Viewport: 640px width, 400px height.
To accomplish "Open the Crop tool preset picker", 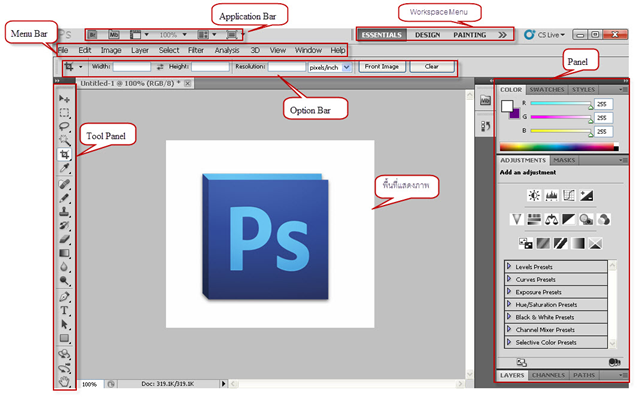I will pyautogui.click(x=81, y=67).
